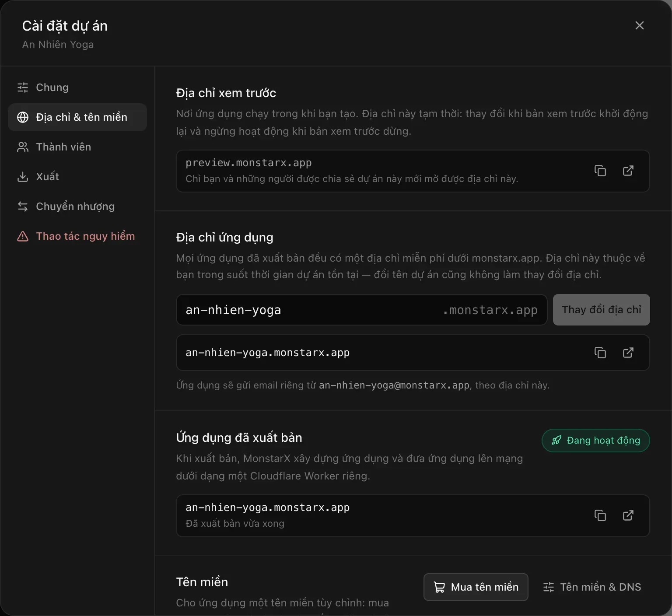Open the app address below the subdomain field
This screenshot has height=616, width=672.
(x=628, y=353)
